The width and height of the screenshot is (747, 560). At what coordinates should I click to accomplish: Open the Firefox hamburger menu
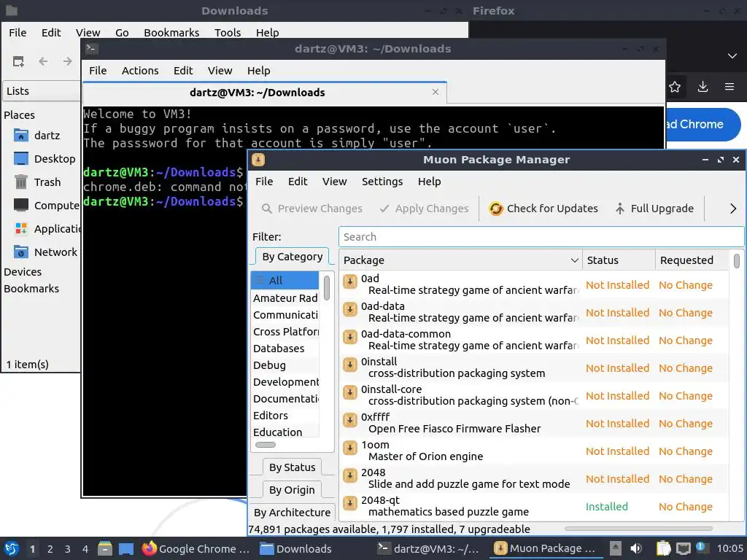[729, 87]
